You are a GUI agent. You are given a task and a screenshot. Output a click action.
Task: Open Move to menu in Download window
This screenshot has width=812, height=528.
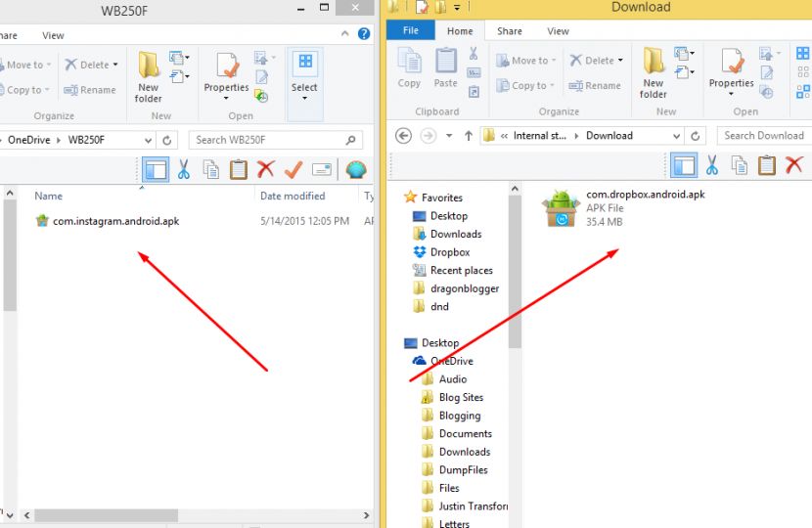(x=525, y=61)
